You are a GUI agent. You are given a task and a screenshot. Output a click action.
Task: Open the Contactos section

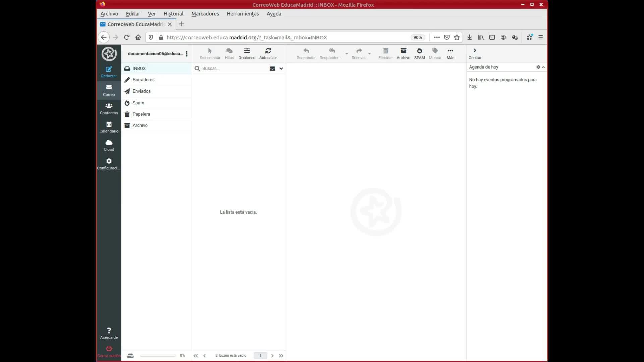pos(109,109)
